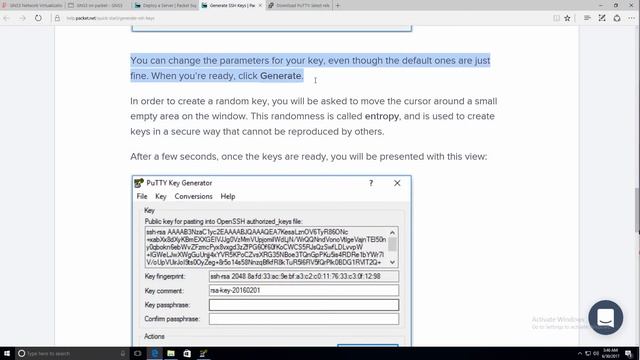Make a web note with pen icon
Image resolution: width=640 pixels, height=360 pixels.
click(602, 18)
